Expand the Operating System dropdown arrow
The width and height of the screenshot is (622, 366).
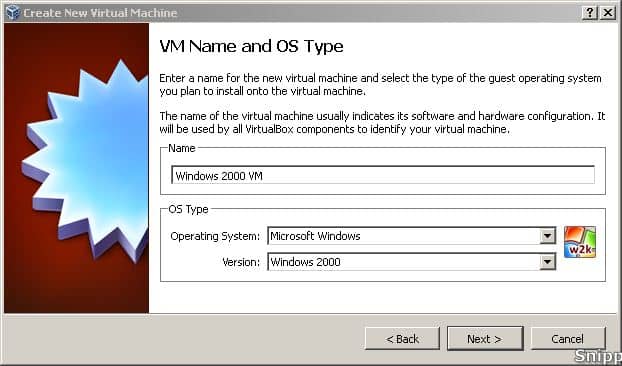[547, 236]
